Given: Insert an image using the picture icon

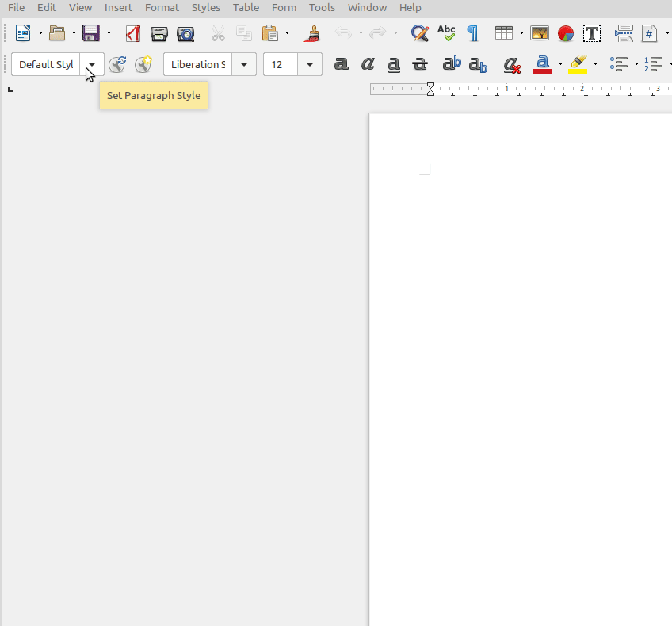Looking at the screenshot, I should tap(540, 33).
